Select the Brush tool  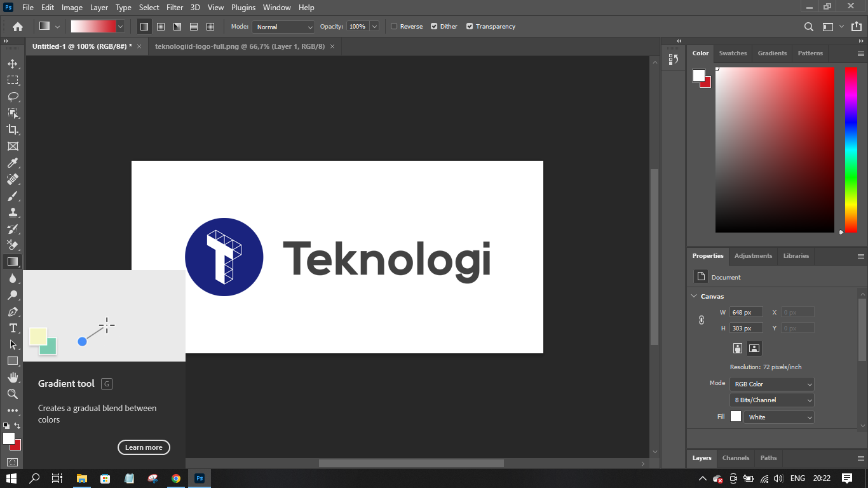[13, 196]
